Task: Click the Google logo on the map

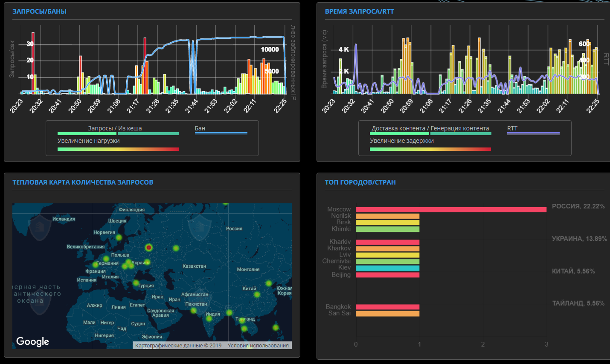Action: click(x=33, y=341)
